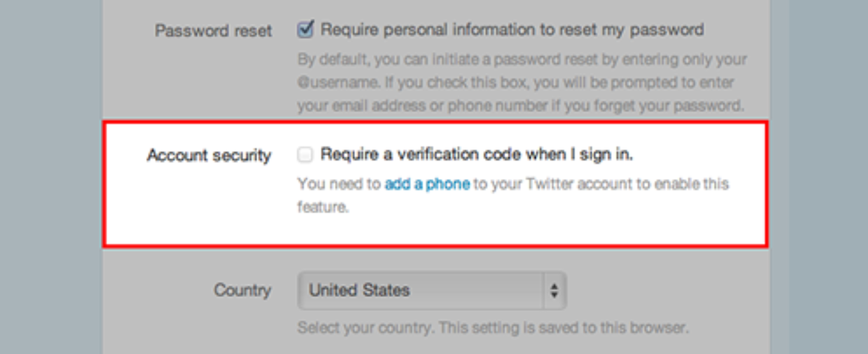Enable the verification code sign-in checkbox

305,155
